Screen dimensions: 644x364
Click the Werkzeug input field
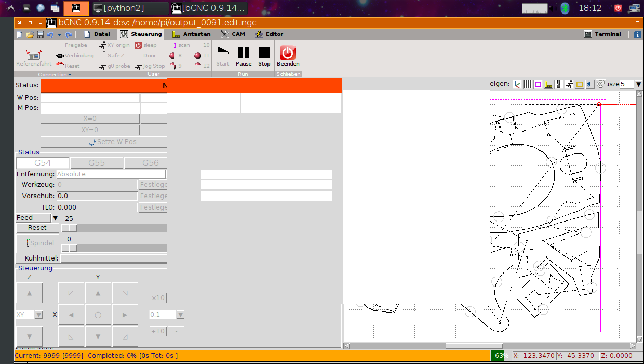tap(97, 185)
